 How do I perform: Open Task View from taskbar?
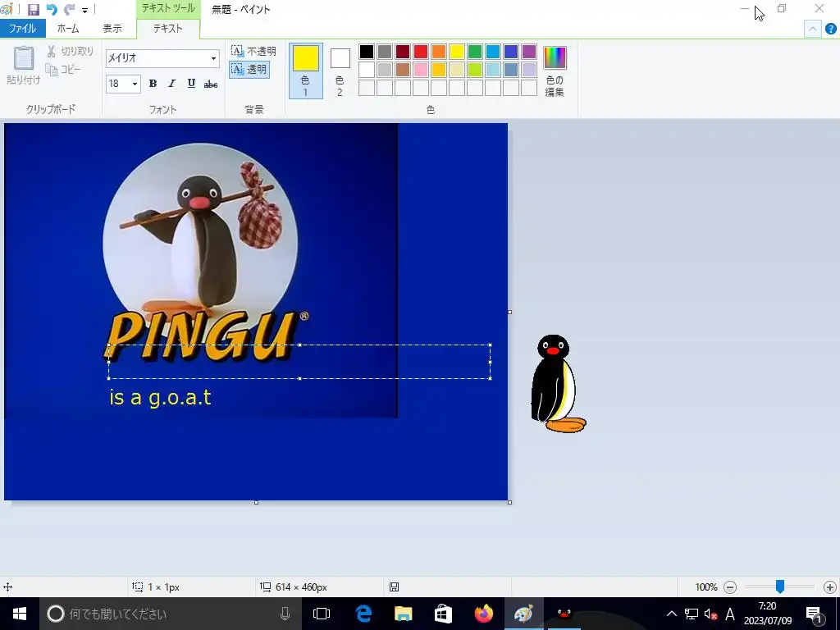(x=322, y=614)
